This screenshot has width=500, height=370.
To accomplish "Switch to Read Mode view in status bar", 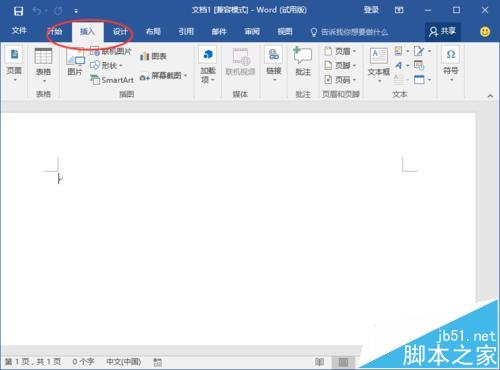I will click(319, 362).
